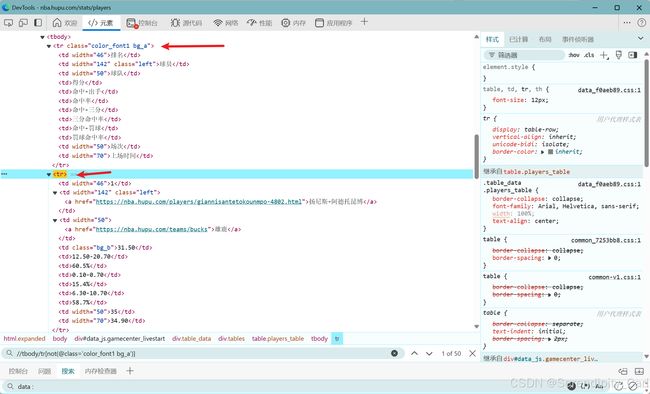Image resolution: width=650 pixels, height=394 pixels.
Task: Activate the inspect element picker icon
Action: point(8,22)
